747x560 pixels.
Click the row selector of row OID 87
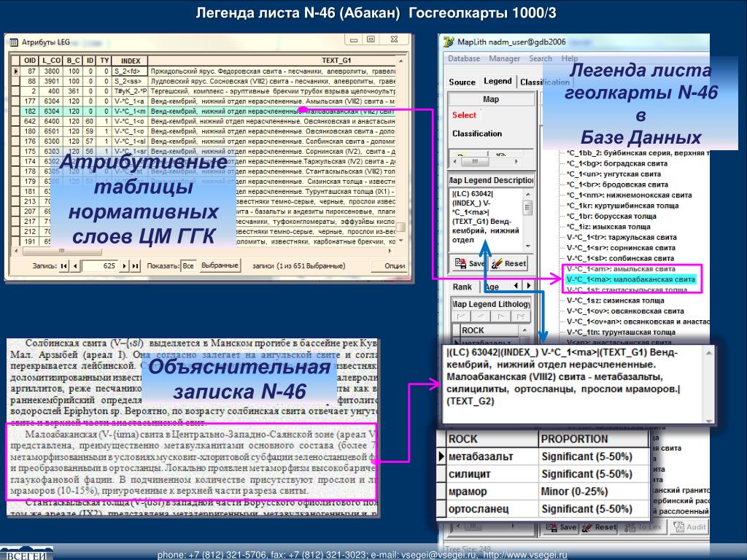tap(16, 71)
